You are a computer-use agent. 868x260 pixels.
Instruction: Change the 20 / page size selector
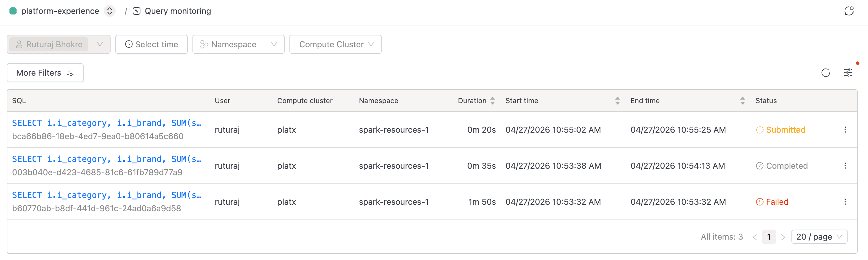pos(819,237)
